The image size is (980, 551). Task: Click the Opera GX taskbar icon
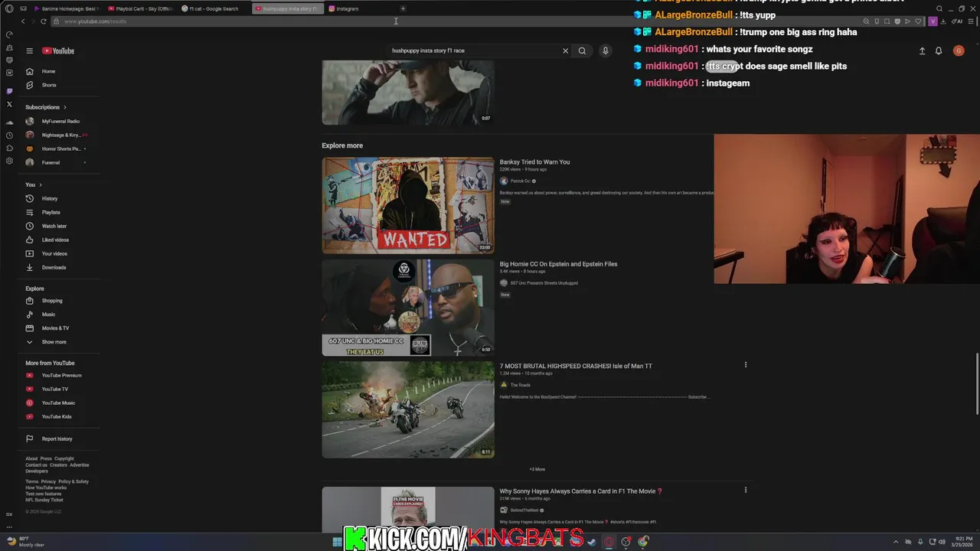tap(609, 542)
